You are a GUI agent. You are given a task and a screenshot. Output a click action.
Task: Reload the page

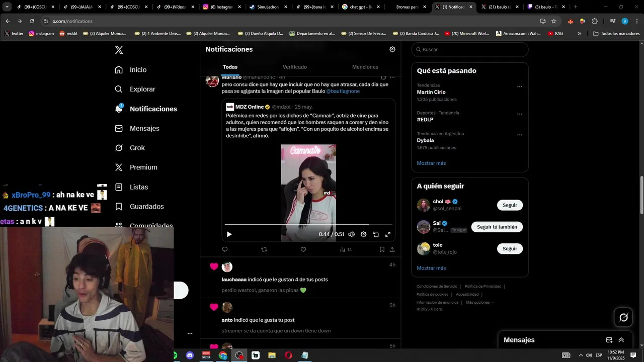(x=32, y=21)
